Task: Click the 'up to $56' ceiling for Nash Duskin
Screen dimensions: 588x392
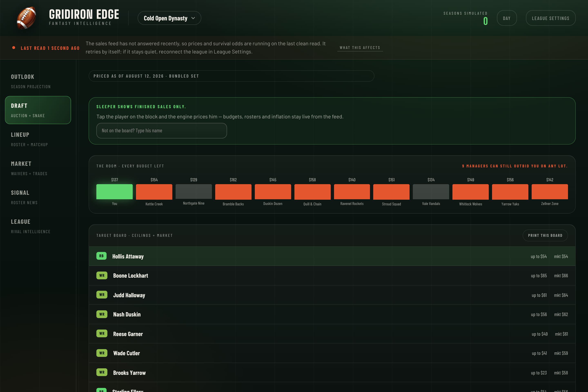Action: (x=539, y=314)
